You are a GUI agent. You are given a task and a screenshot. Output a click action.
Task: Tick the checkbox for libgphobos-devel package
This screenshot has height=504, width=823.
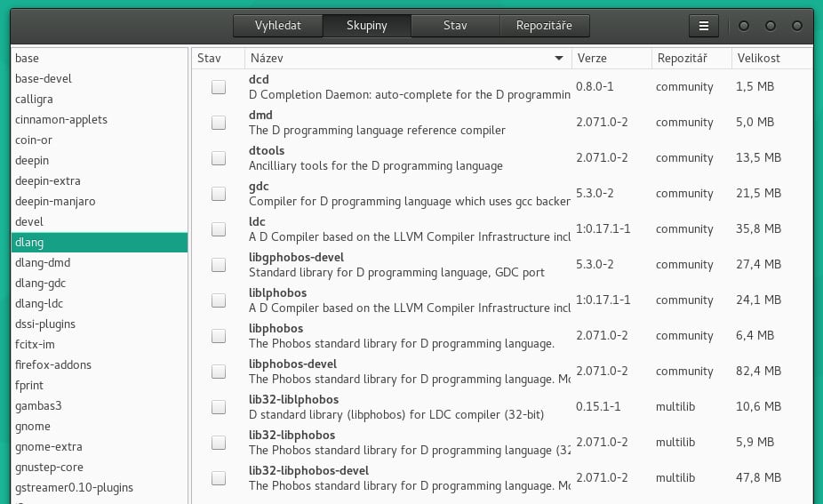click(x=219, y=265)
